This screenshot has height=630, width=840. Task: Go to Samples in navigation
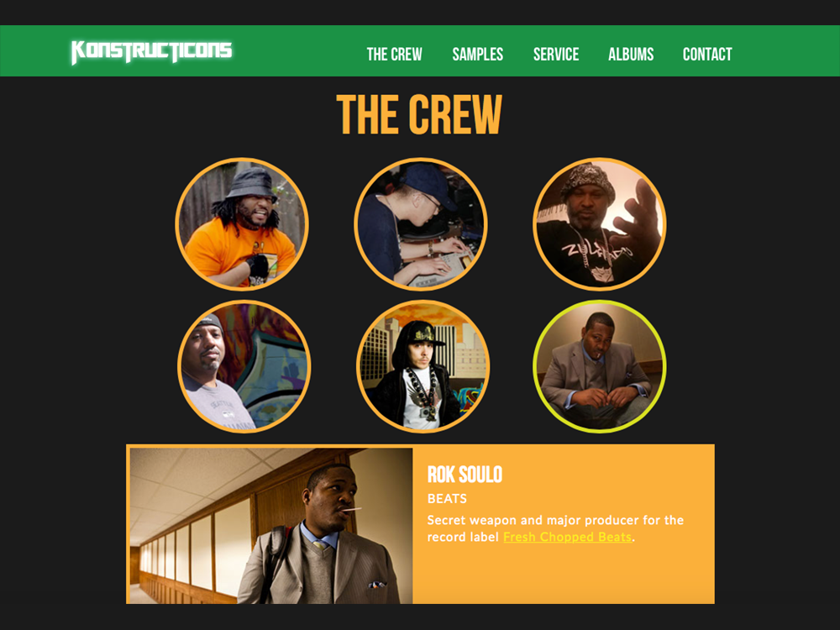click(x=477, y=54)
